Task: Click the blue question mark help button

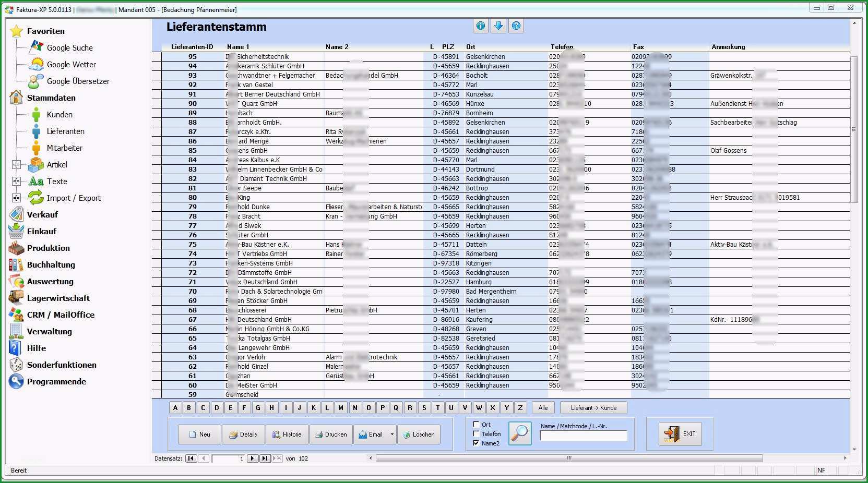Action: coord(516,26)
